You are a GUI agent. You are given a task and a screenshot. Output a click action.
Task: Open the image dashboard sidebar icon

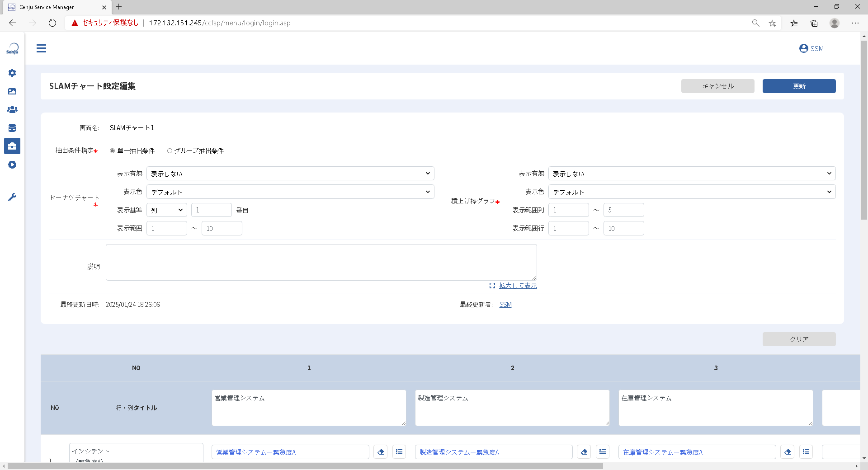tap(12, 91)
